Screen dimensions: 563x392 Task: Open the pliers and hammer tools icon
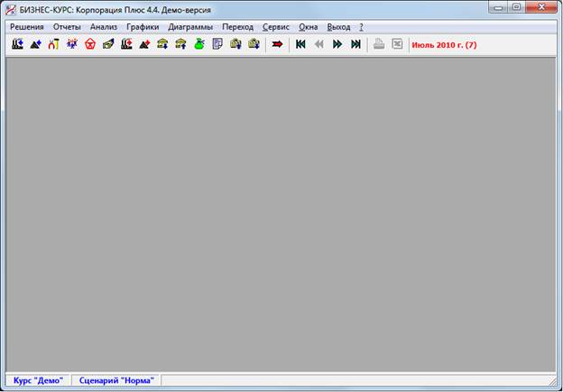click(54, 44)
